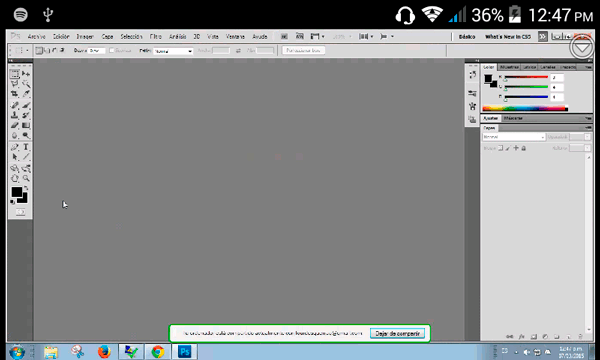Select the Horizontal Type tool
The height and width of the screenshot is (360, 600).
pos(26,147)
